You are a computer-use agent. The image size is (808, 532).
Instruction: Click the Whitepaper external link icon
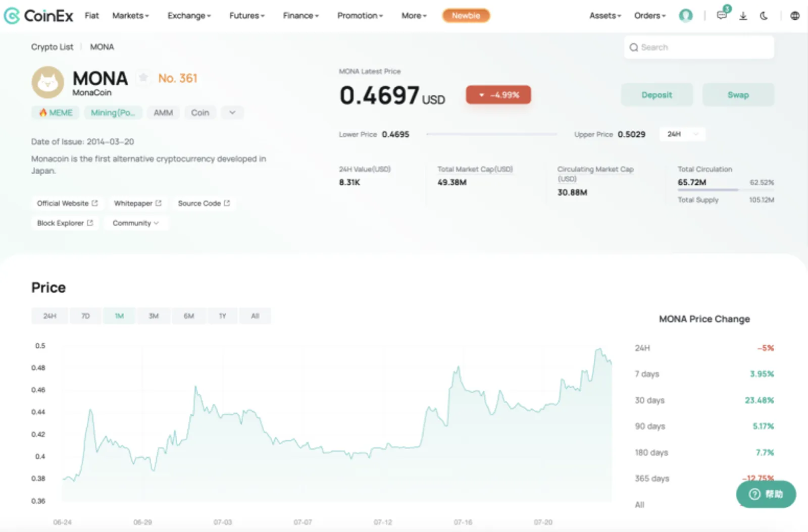[x=158, y=203]
